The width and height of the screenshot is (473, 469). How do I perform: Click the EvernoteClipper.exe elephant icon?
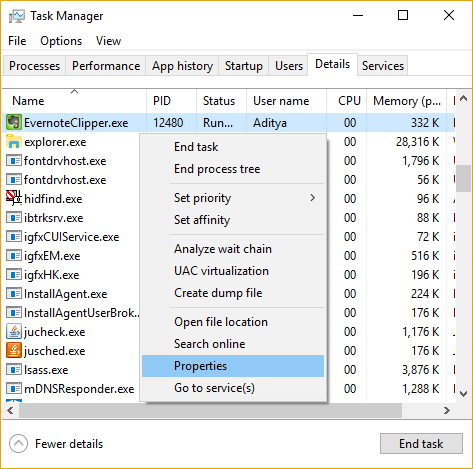pyautogui.click(x=14, y=123)
